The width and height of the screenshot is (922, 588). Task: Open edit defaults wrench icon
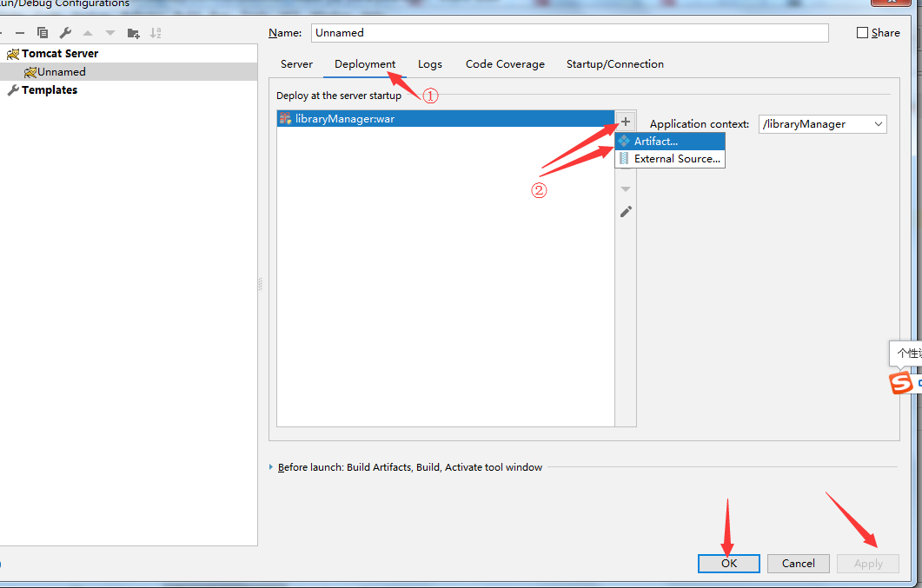coord(65,33)
